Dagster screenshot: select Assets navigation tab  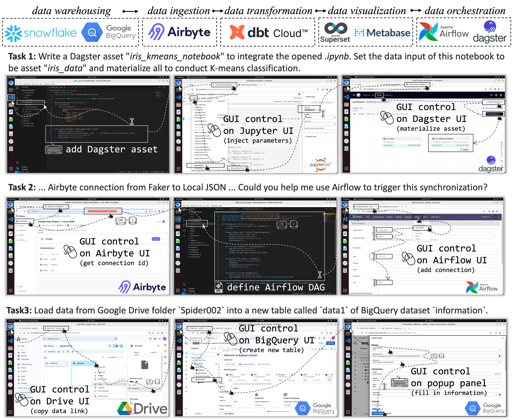(379, 95)
